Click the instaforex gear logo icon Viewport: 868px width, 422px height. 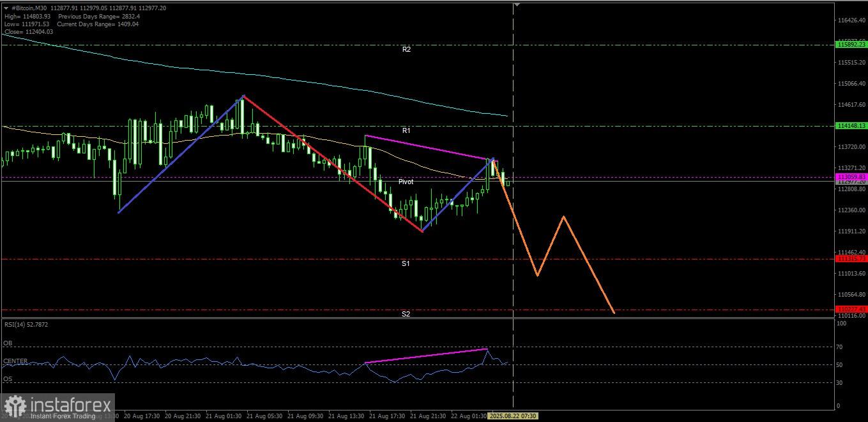tap(14, 405)
